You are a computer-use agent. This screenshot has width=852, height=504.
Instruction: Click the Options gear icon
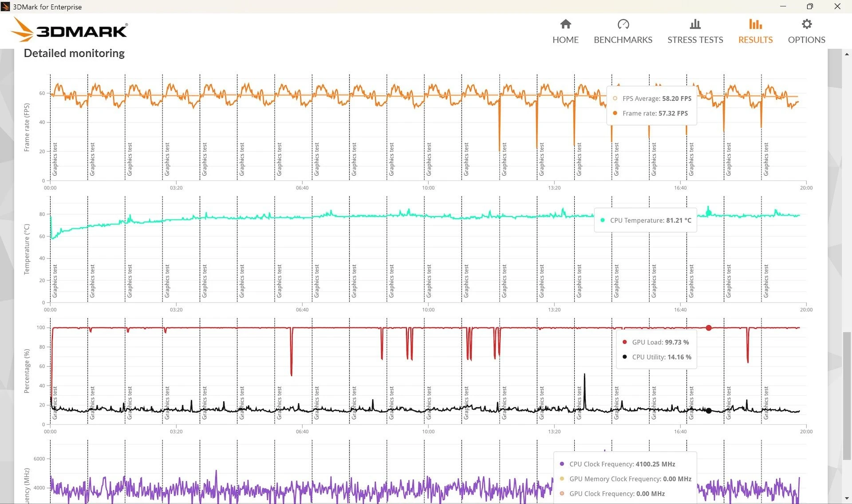806,24
